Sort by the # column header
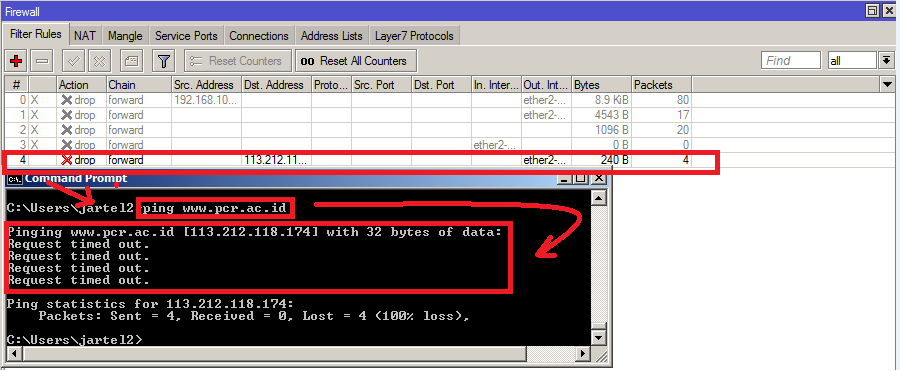Viewport: 900px width, 372px height. [17, 85]
